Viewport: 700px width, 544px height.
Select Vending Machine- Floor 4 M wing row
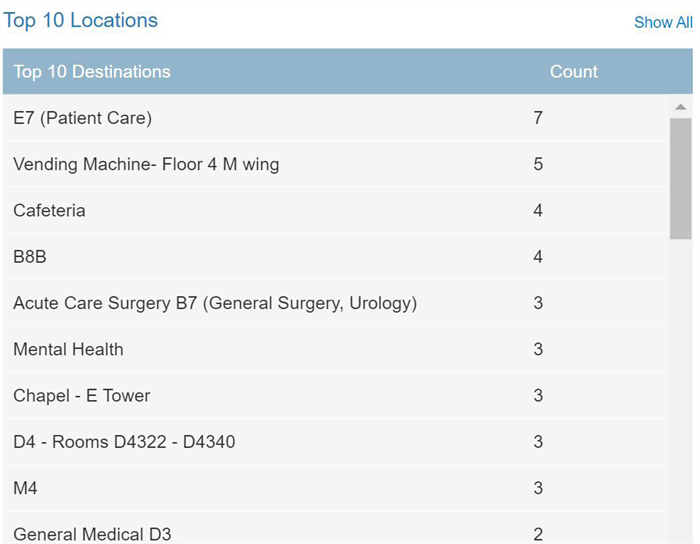(336, 164)
